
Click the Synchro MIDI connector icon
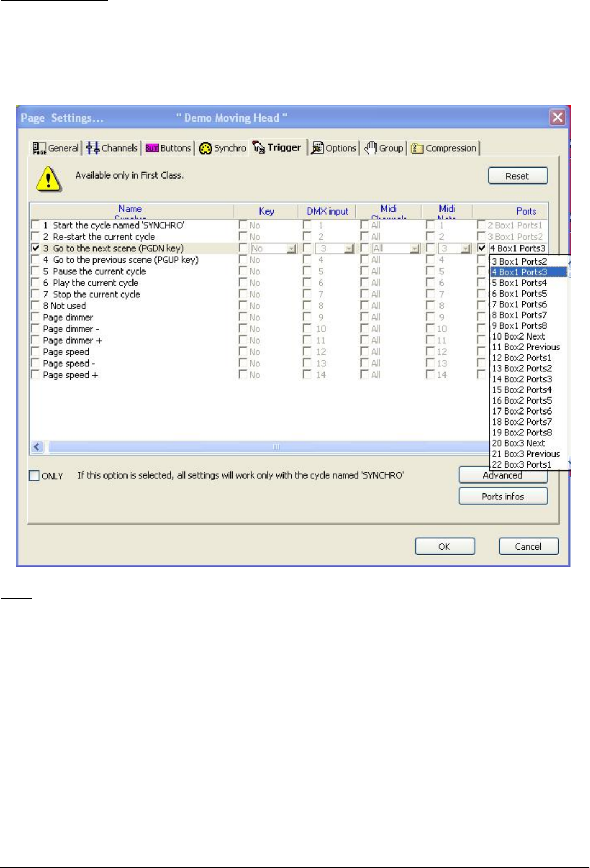tap(205, 148)
